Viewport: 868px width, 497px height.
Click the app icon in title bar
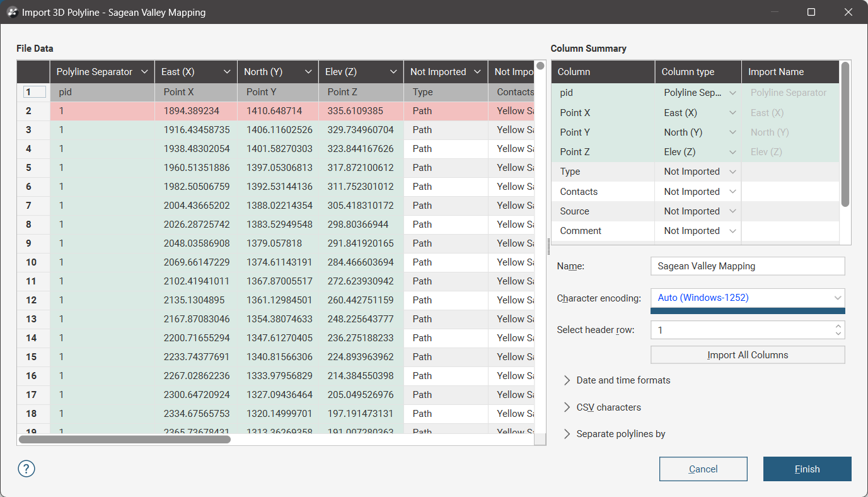(11, 12)
